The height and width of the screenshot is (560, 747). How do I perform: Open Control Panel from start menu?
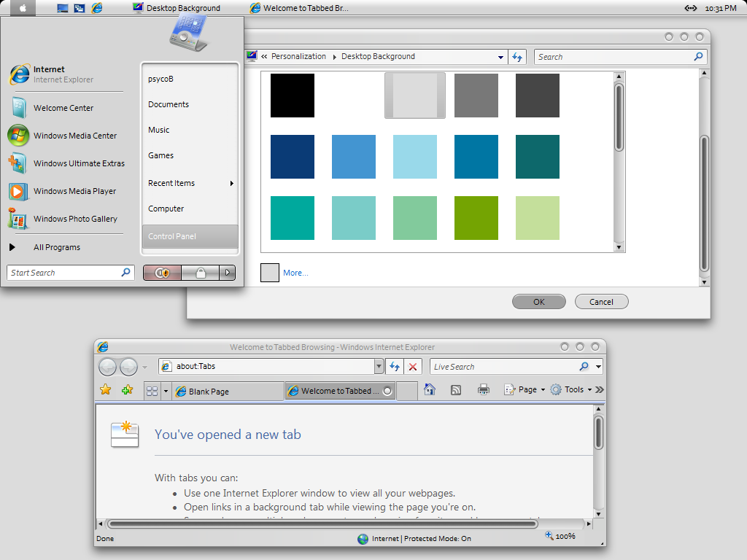[x=190, y=236]
